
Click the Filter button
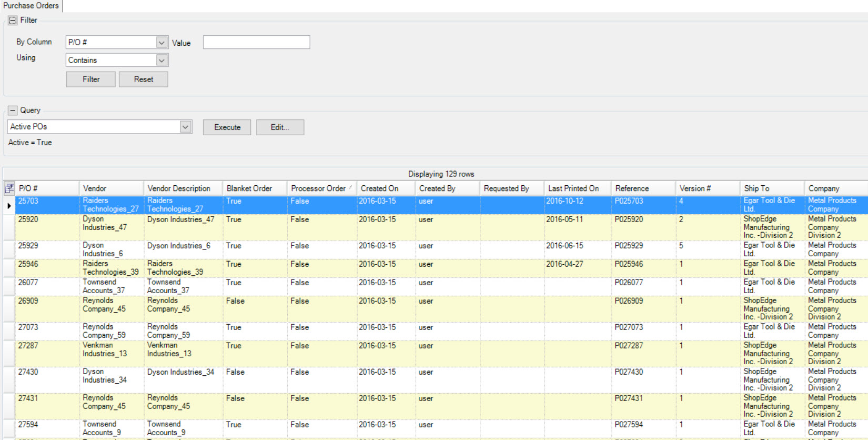pyautogui.click(x=91, y=79)
